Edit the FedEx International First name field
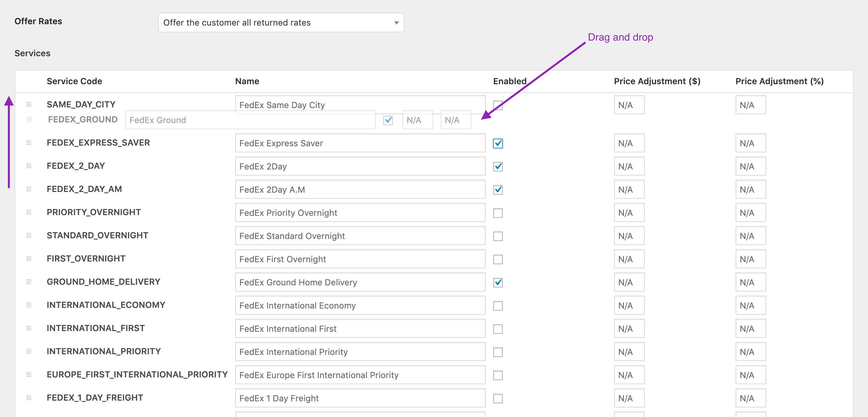Viewport: 868px width, 417px height. [360, 328]
